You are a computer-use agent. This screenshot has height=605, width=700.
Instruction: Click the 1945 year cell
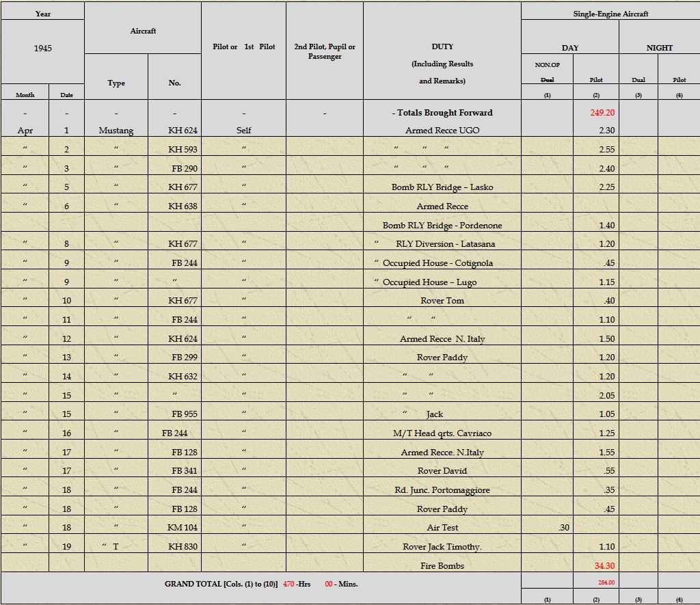click(x=43, y=49)
